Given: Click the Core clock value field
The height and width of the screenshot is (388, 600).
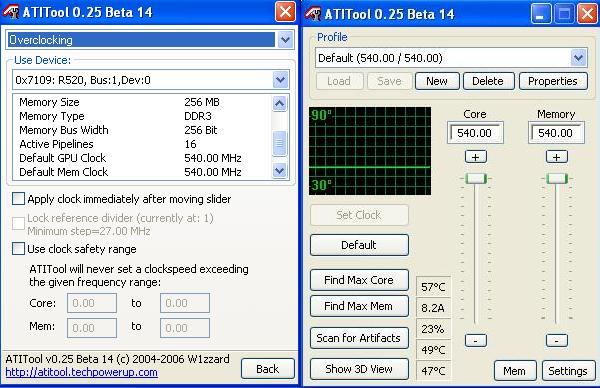Looking at the screenshot, I should (475, 133).
